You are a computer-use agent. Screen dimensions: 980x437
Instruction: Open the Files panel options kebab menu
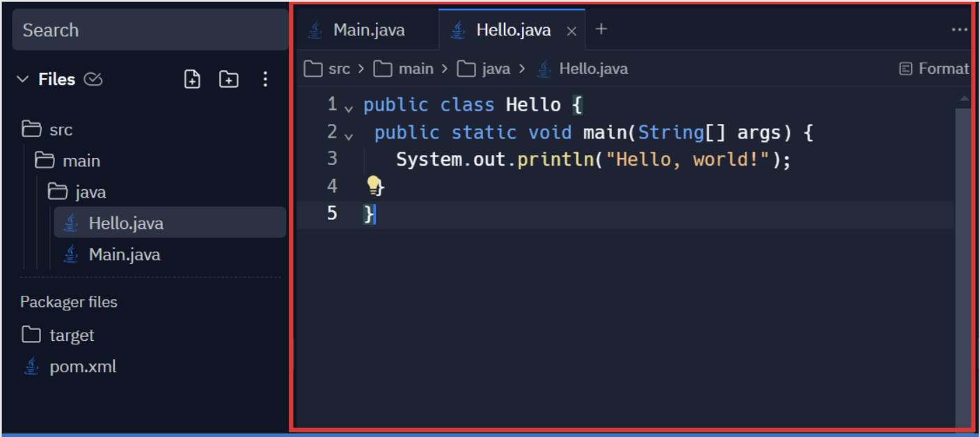coord(265,79)
